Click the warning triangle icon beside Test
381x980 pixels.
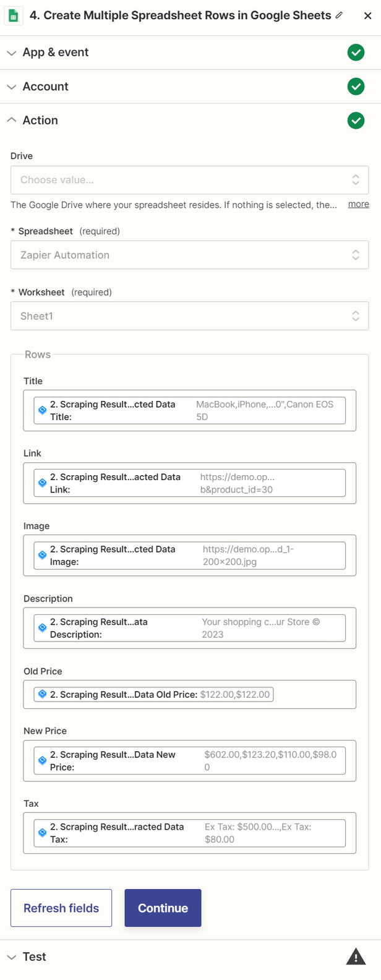point(356,957)
